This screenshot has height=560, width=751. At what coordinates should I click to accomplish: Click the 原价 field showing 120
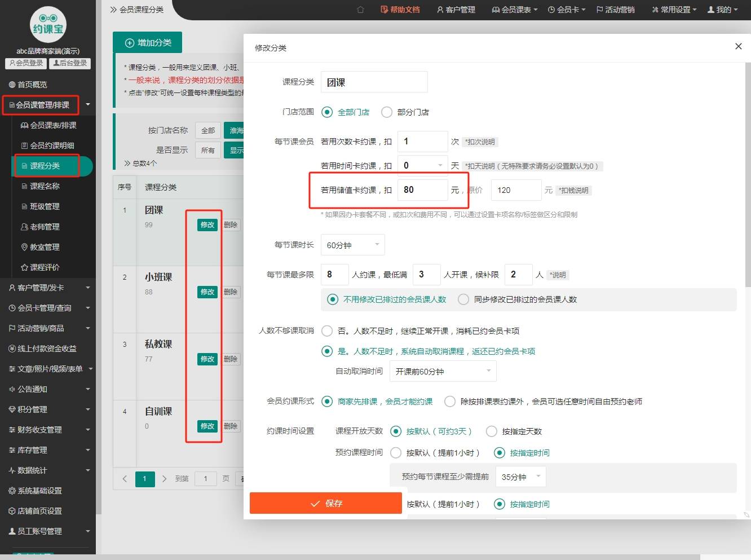[x=516, y=190]
